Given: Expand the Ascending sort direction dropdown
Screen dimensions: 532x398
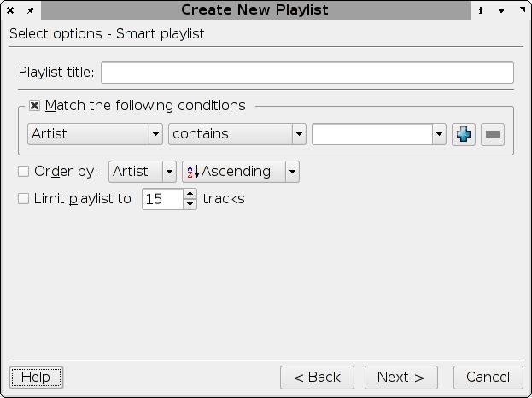Looking at the screenshot, I should pyautogui.click(x=292, y=172).
